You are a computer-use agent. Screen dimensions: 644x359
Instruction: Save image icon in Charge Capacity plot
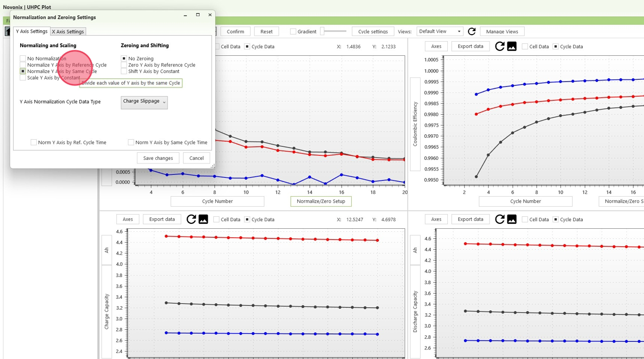[203, 219]
